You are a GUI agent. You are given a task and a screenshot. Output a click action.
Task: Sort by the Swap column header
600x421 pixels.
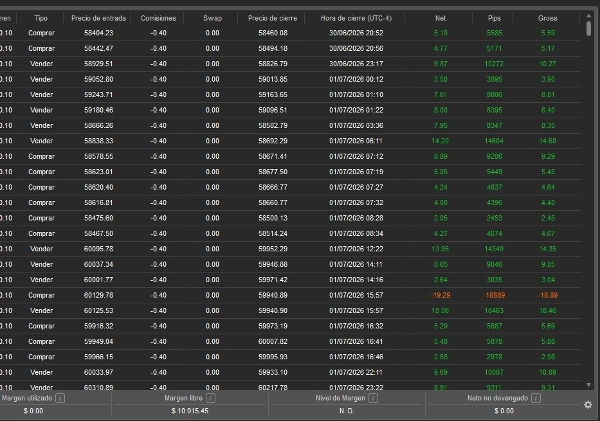click(212, 18)
